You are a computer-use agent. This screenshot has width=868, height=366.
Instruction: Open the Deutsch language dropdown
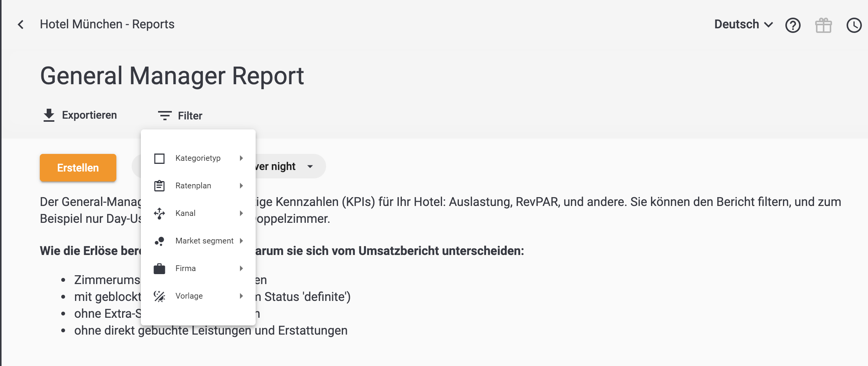tap(743, 25)
